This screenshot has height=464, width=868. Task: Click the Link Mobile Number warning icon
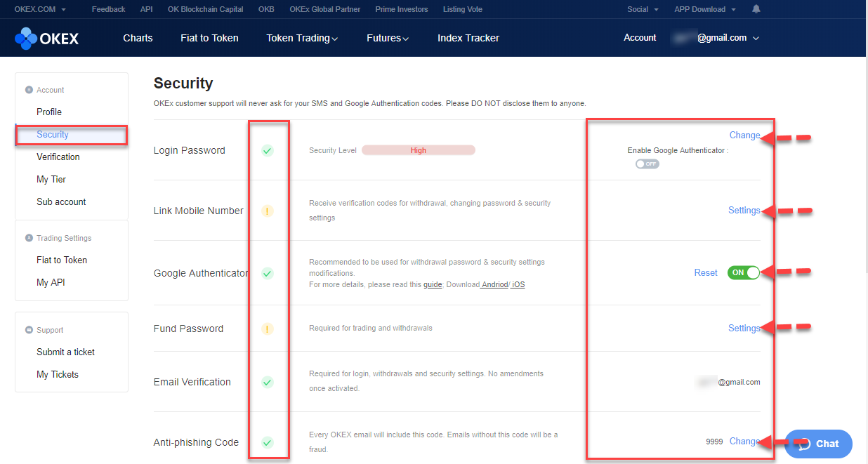click(x=267, y=211)
